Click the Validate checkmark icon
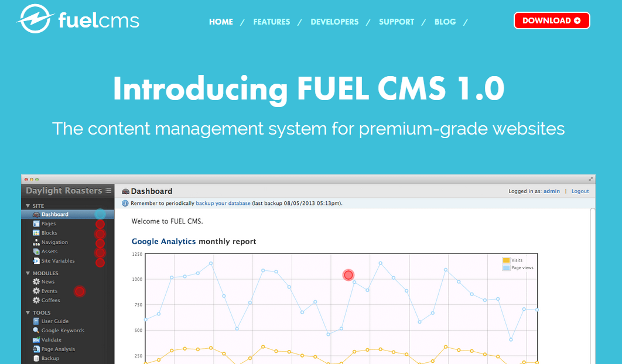The width and height of the screenshot is (622, 364). (36, 340)
